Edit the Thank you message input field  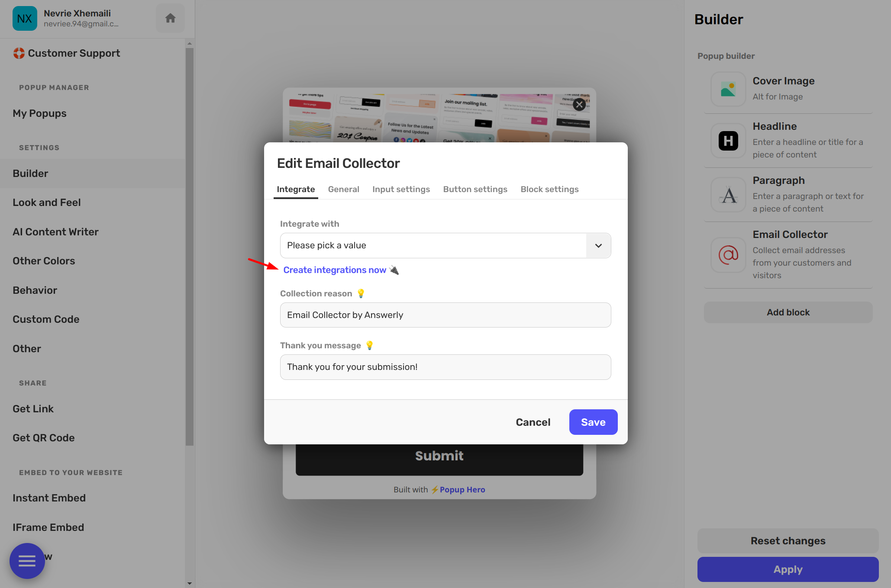[x=446, y=366]
